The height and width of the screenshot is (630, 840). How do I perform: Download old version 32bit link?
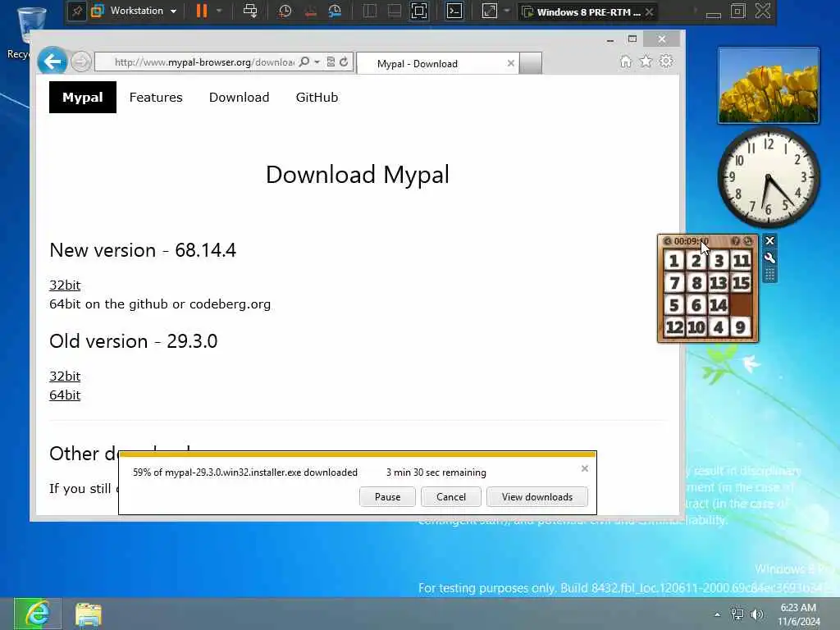tap(65, 376)
